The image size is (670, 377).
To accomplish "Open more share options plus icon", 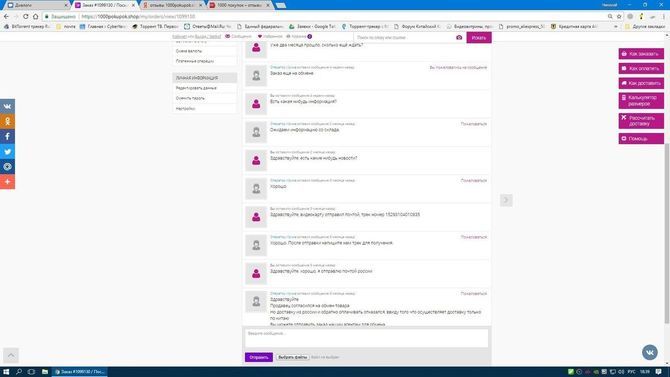I will coord(7,182).
